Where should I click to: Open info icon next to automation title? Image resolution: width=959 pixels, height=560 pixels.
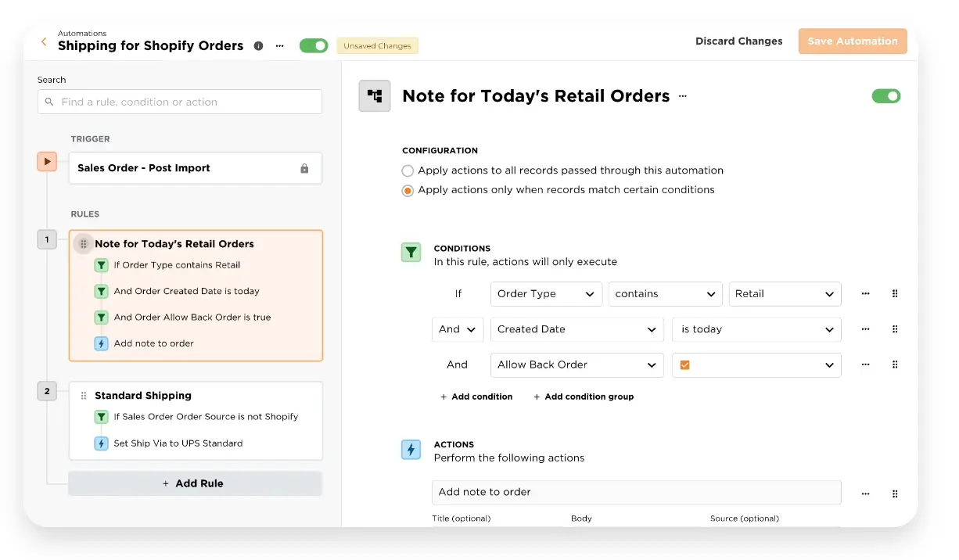[x=259, y=46]
